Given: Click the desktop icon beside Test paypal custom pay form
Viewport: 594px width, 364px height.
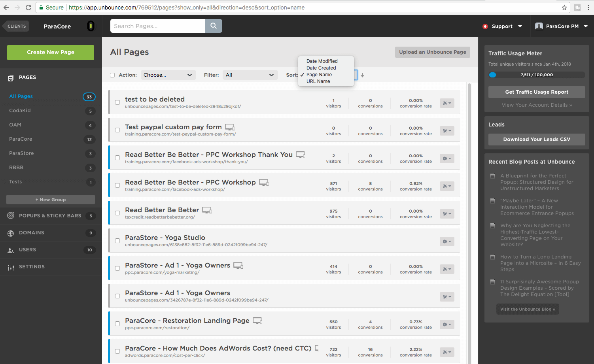Looking at the screenshot, I should pos(230,127).
